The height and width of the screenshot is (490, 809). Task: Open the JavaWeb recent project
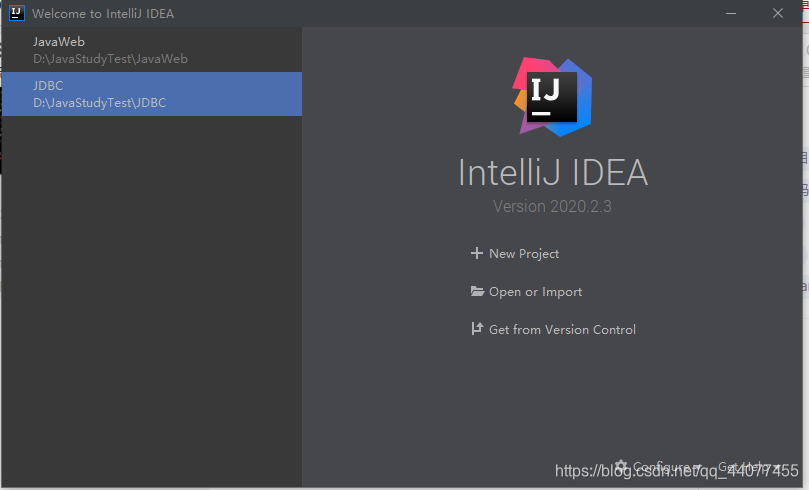click(152, 50)
